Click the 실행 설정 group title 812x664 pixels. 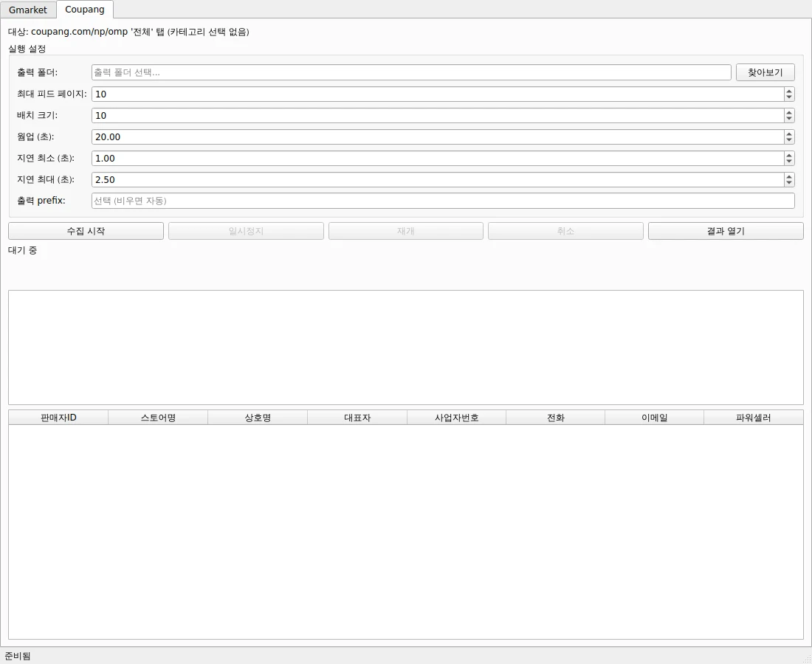(x=27, y=49)
